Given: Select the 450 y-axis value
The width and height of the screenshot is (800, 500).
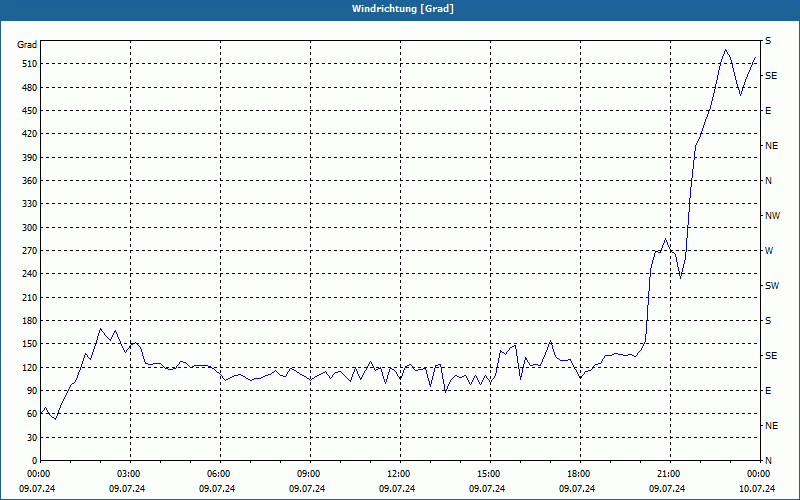Looking at the screenshot, I should click(x=30, y=111).
